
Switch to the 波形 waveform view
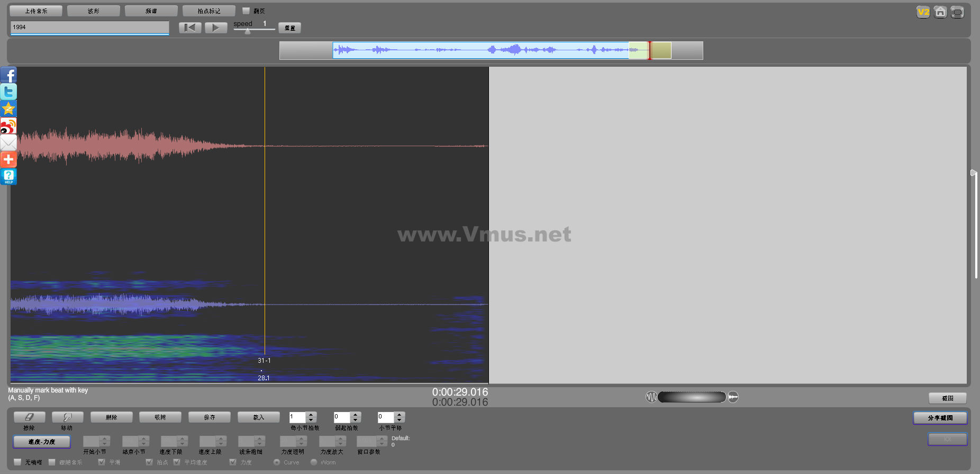(94, 11)
